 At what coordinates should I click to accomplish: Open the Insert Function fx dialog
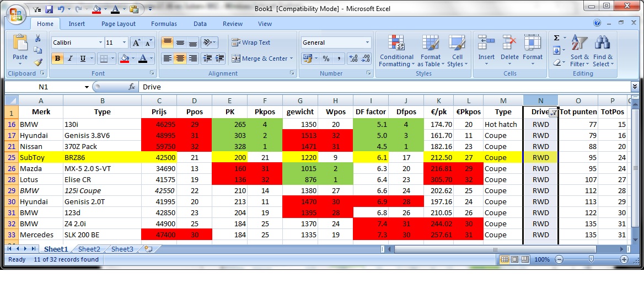[x=132, y=87]
